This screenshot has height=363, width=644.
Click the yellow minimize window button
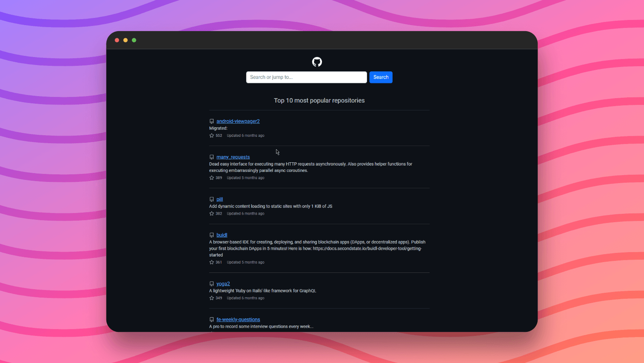coord(126,40)
